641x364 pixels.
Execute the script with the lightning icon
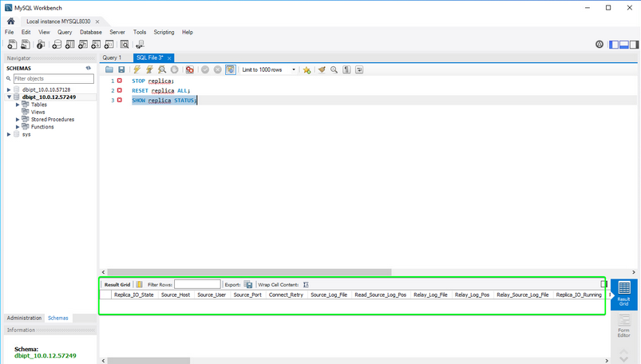137,69
